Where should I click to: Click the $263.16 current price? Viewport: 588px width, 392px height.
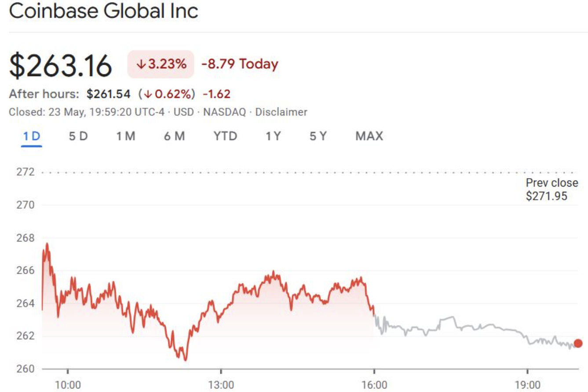(x=61, y=66)
